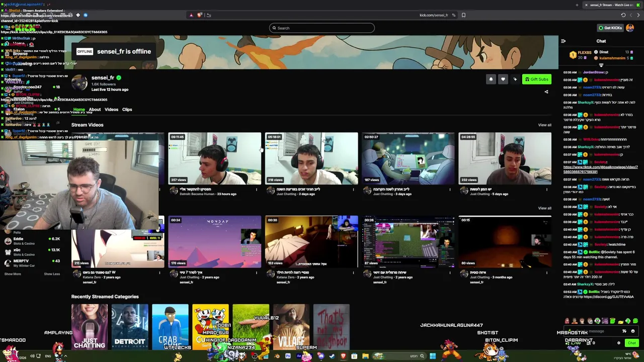This screenshot has height=362, width=644.
Task: Click the sensei_fr channel name
Action: coord(103,78)
